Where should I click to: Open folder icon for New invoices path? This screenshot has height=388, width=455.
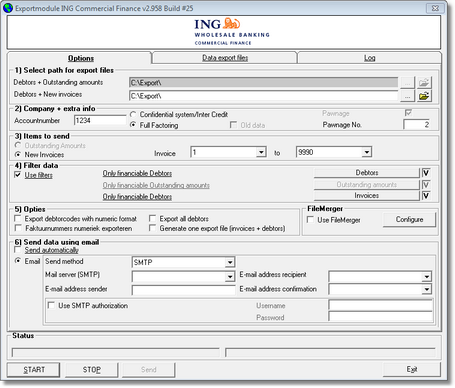tap(424, 96)
